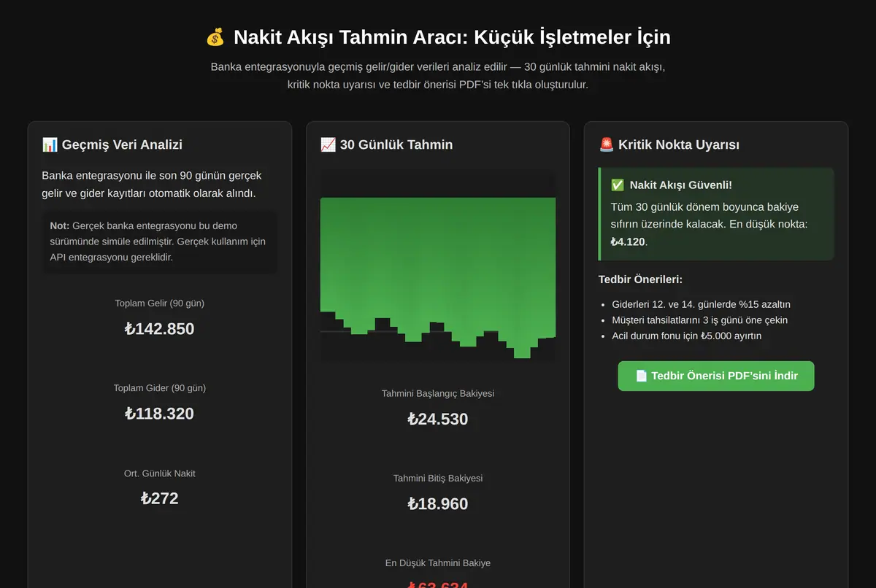Download the Tedbir Önerisi PDF
The width and height of the screenshot is (876, 588).
[716, 376]
